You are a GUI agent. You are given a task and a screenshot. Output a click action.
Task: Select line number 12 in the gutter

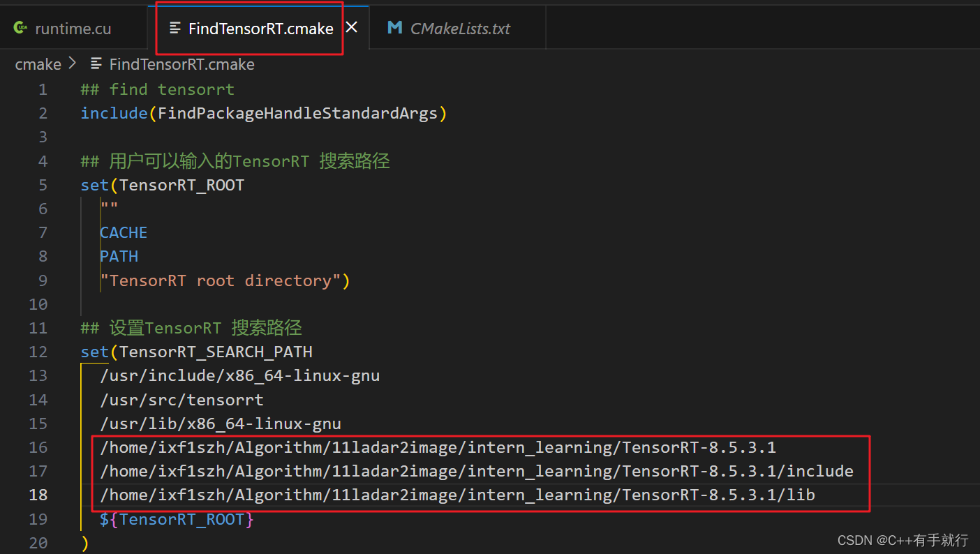point(38,352)
